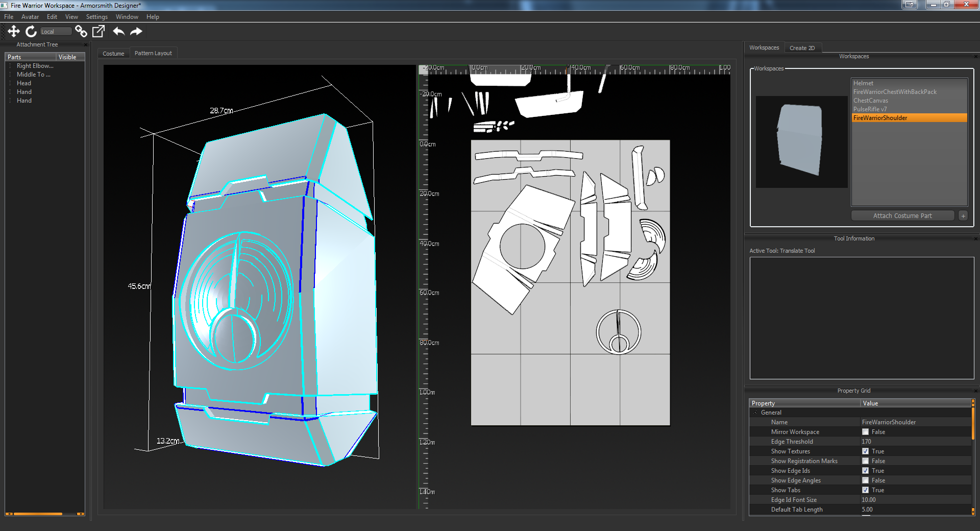
Task: Collapse the General property group
Action: pos(755,413)
